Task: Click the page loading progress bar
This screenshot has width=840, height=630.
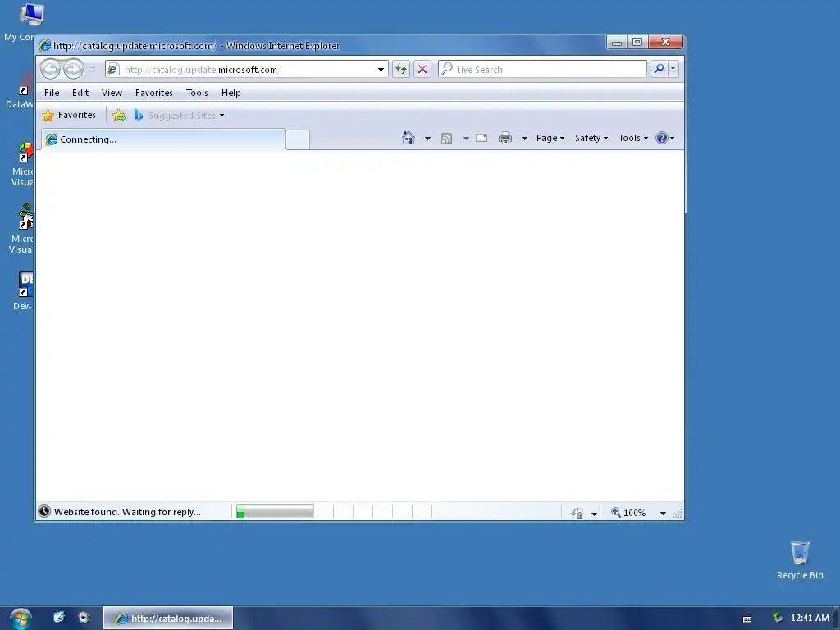Action: [x=275, y=512]
